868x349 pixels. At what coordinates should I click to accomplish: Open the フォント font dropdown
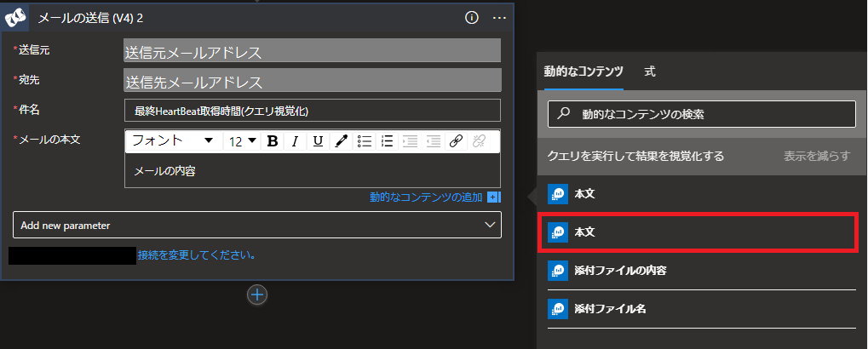(174, 141)
